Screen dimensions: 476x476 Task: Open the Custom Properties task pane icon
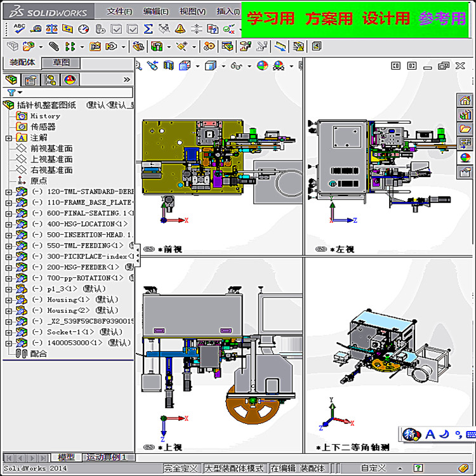[465, 173]
